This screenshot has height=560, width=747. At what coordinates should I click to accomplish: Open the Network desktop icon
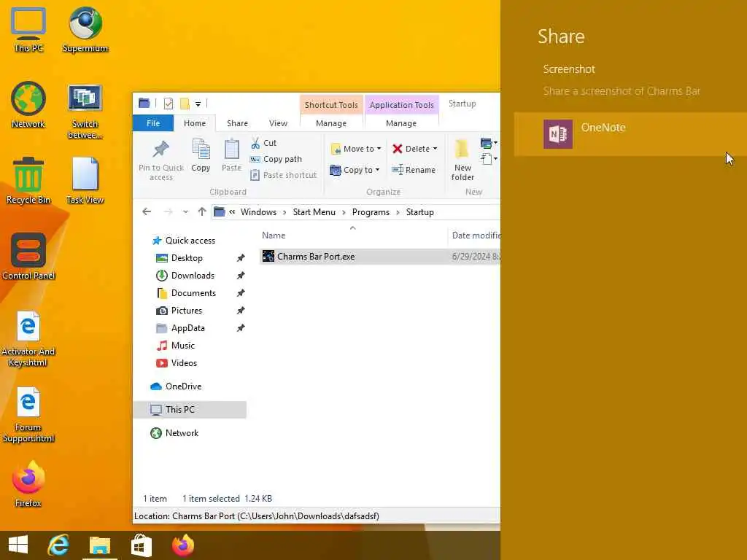tap(28, 105)
